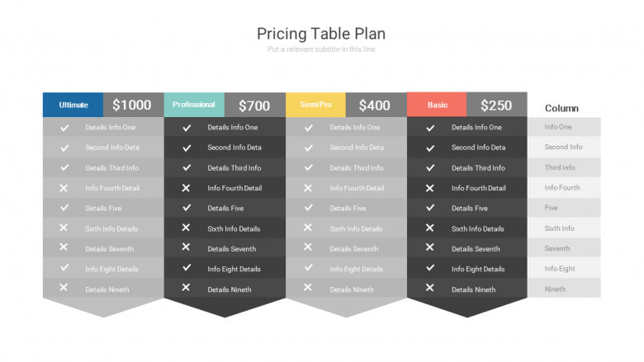Screen dimensions: 644x362
Task: Click the X icon beside Ultimate Details Nineth
Action: tap(64, 288)
